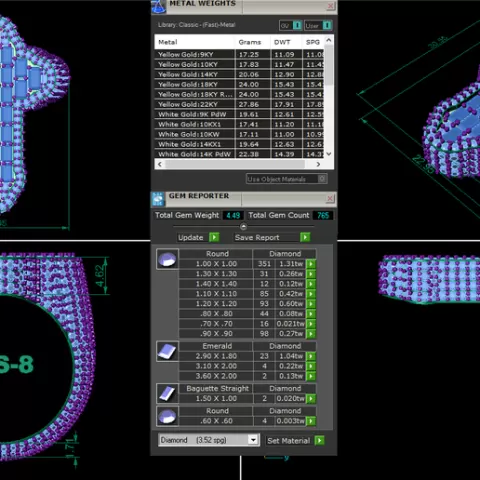Click green arrow for 1.00 X 1.00 row

pos(311,264)
